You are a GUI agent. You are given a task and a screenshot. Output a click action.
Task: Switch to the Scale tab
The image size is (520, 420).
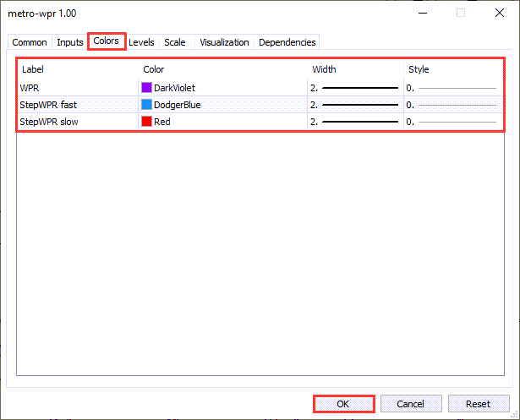(x=175, y=42)
